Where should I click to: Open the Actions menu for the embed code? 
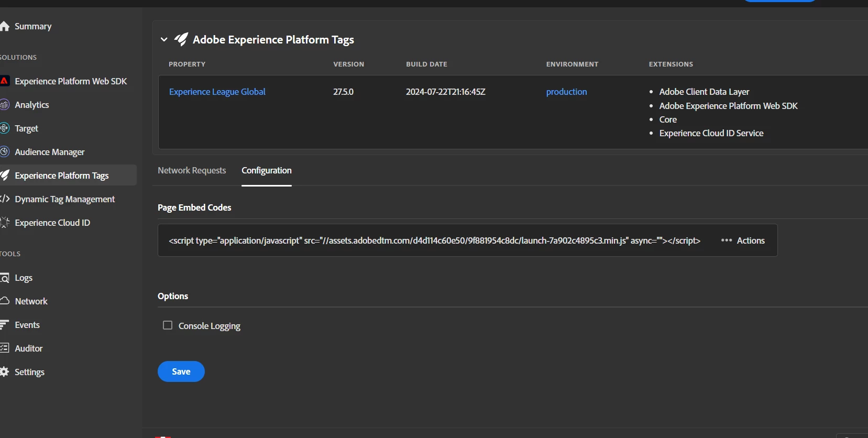point(743,240)
